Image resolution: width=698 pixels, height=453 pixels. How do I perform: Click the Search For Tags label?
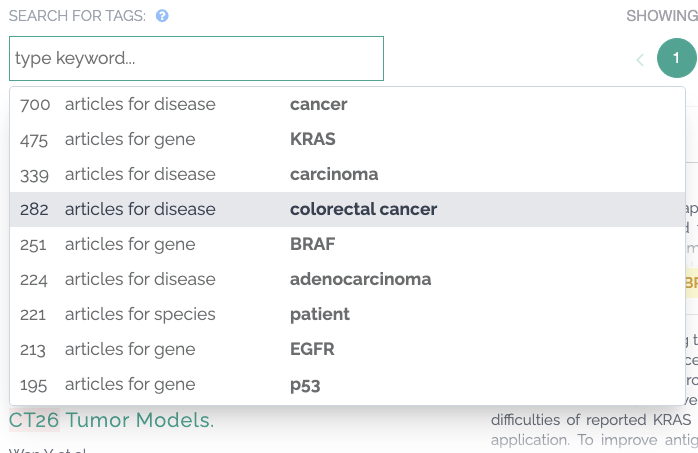click(x=77, y=16)
